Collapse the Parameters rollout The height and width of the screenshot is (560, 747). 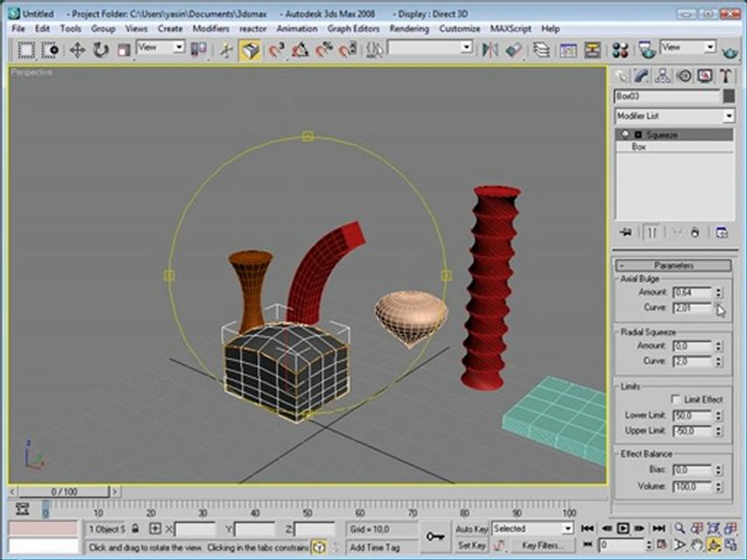[674, 265]
